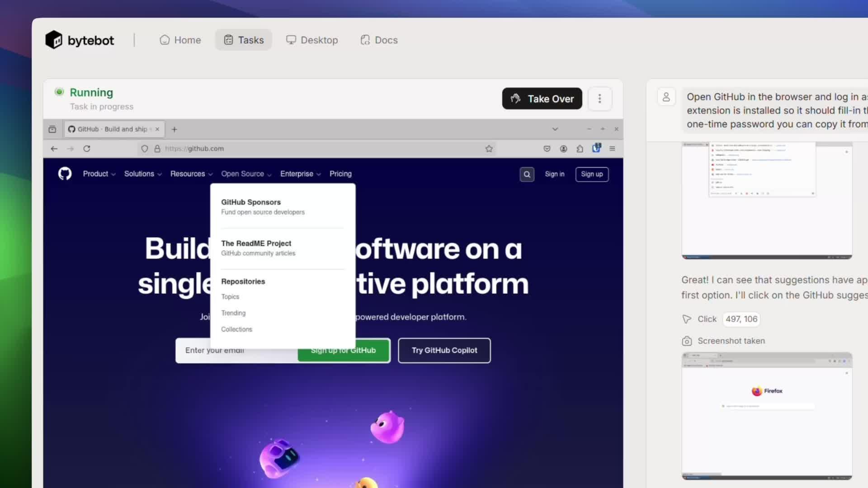This screenshot has width=868, height=488.
Task: Open the Firefox hamburger menu icon
Action: 612,149
